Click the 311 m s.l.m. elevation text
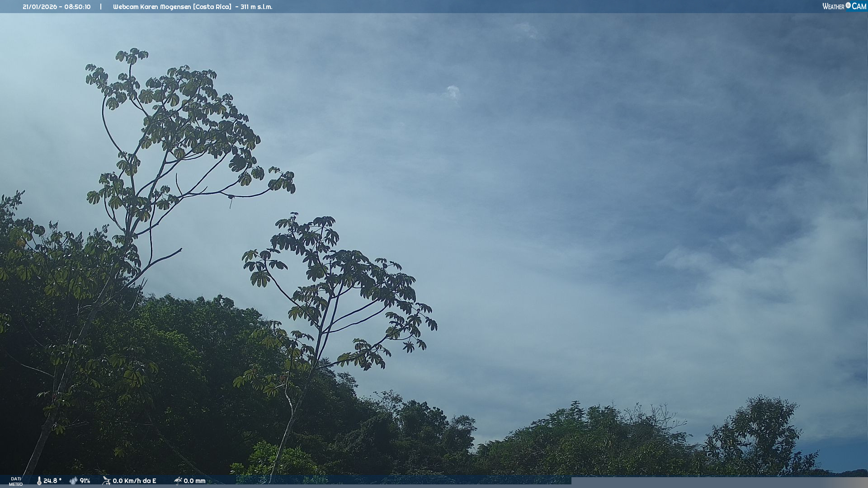Image resolution: width=868 pixels, height=488 pixels. pyautogui.click(x=256, y=7)
